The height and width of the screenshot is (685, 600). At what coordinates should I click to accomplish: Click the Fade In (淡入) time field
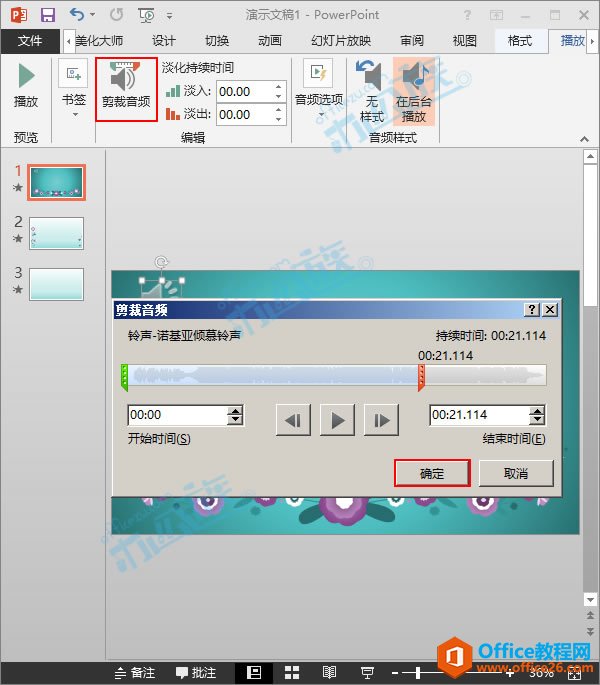[245, 92]
